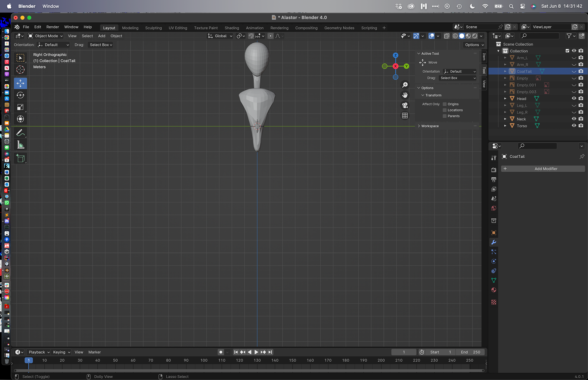Hide the Torso object in viewport

coord(574,126)
